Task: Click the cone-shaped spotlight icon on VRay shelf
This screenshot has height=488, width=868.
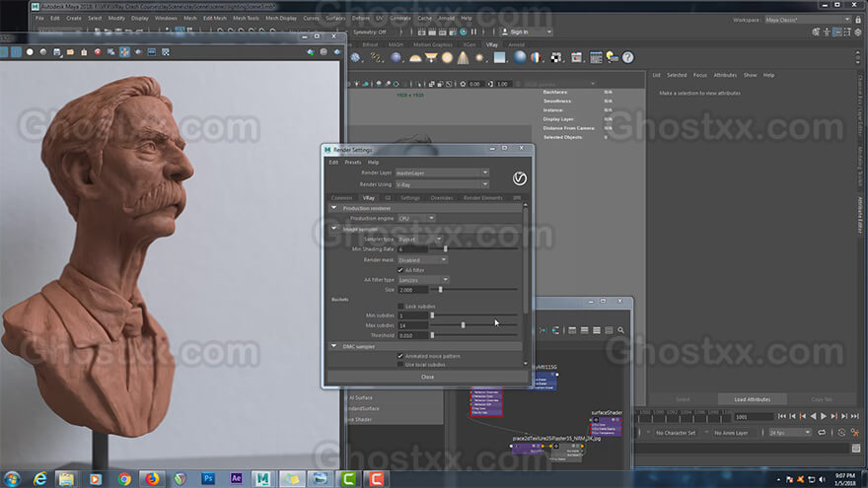Action: [x=463, y=57]
